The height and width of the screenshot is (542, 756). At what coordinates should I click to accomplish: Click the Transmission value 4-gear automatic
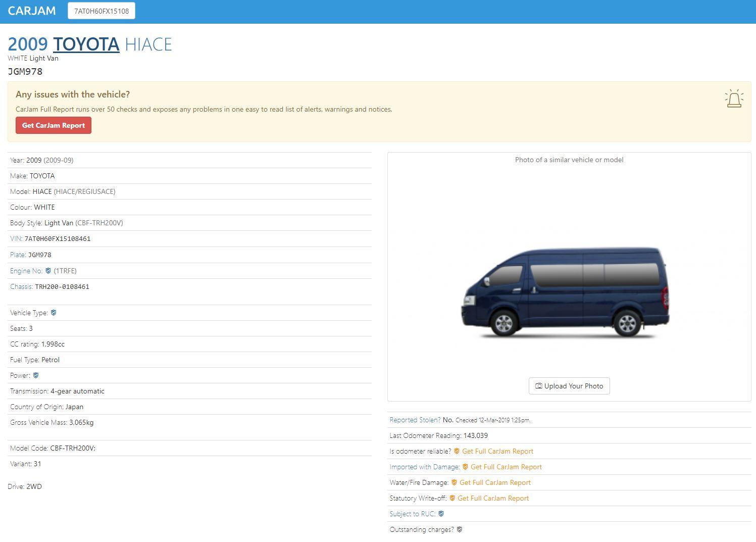pyautogui.click(x=77, y=391)
